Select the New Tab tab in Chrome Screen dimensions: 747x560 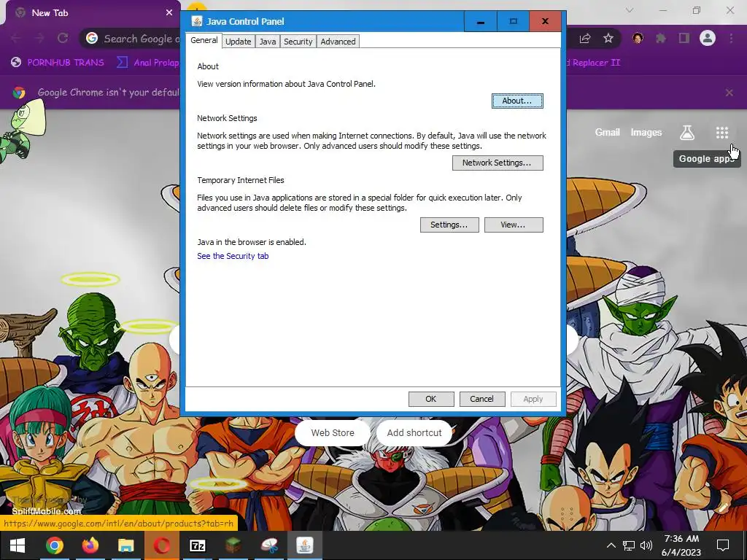(93, 13)
